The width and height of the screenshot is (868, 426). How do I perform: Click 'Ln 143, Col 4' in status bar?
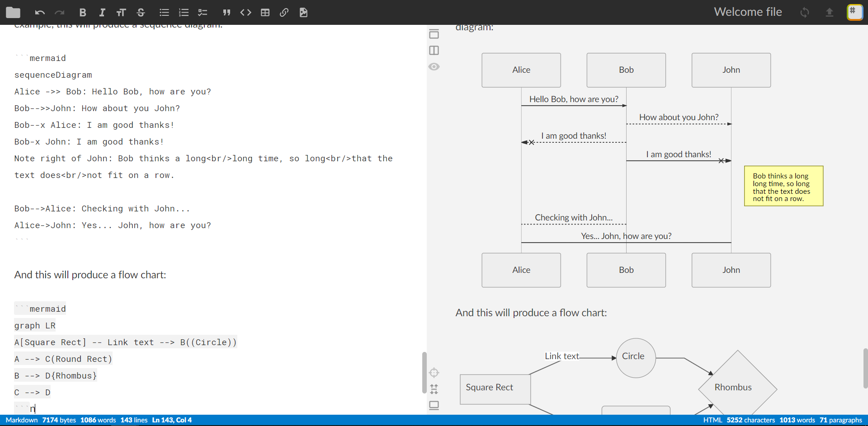[172, 420]
